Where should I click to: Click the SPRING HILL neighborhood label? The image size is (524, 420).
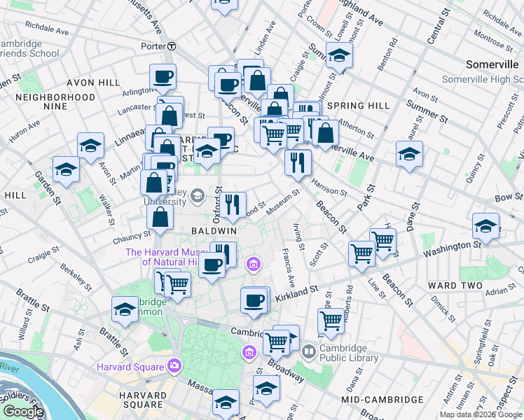359,106
